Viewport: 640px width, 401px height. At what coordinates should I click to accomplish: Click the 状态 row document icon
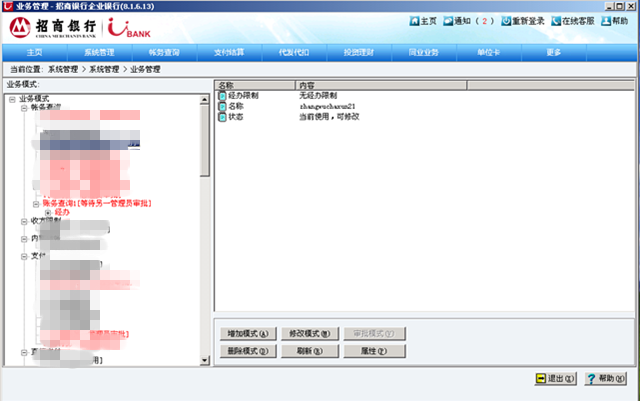pyautogui.click(x=222, y=117)
